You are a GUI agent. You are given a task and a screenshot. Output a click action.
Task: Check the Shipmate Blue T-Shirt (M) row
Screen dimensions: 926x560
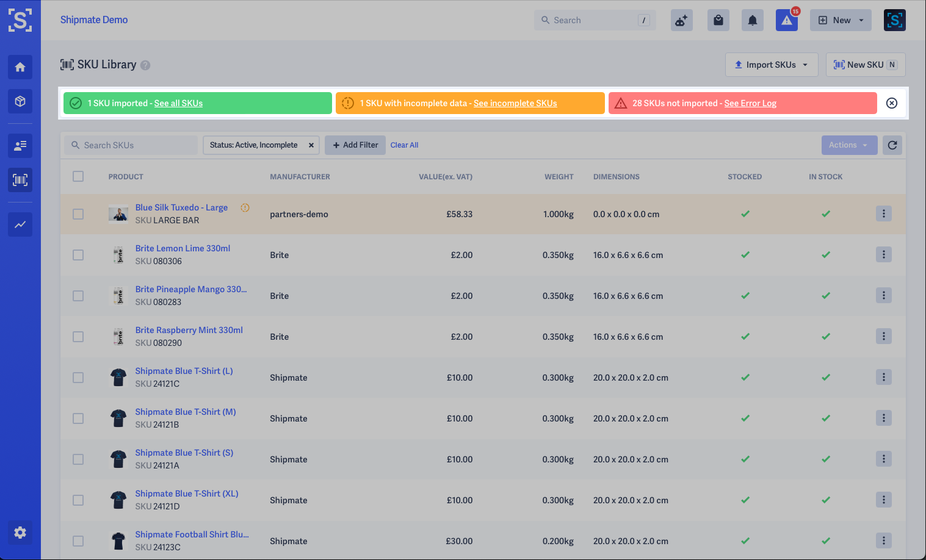click(78, 418)
